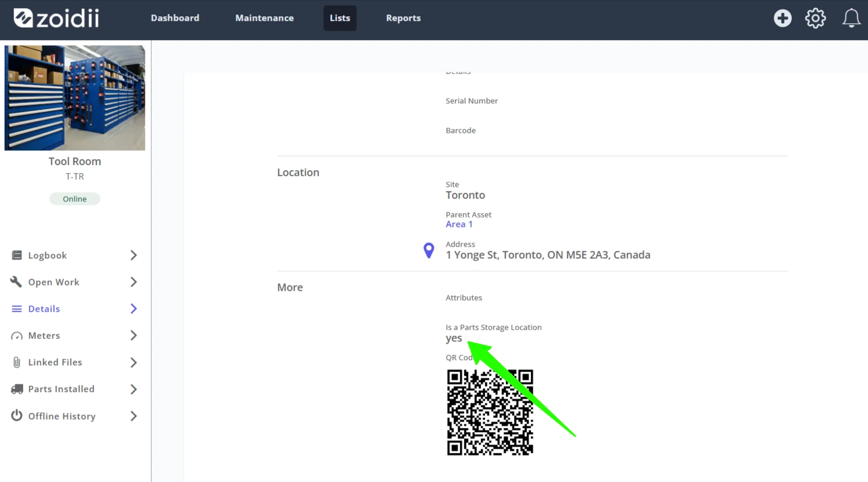Click the Tool Room asset photo
The image size is (868, 482).
(75, 98)
